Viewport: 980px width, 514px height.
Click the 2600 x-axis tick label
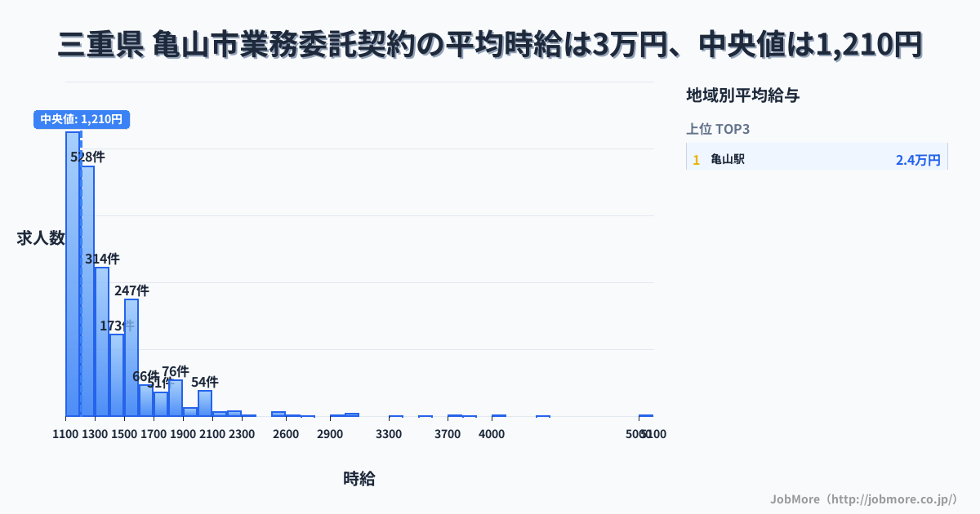286,434
